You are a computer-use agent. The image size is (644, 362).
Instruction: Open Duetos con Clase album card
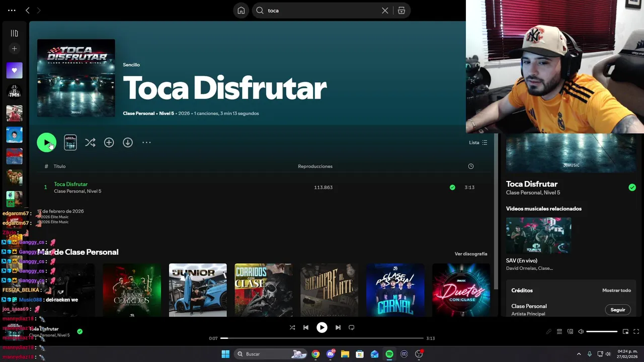coord(461,290)
